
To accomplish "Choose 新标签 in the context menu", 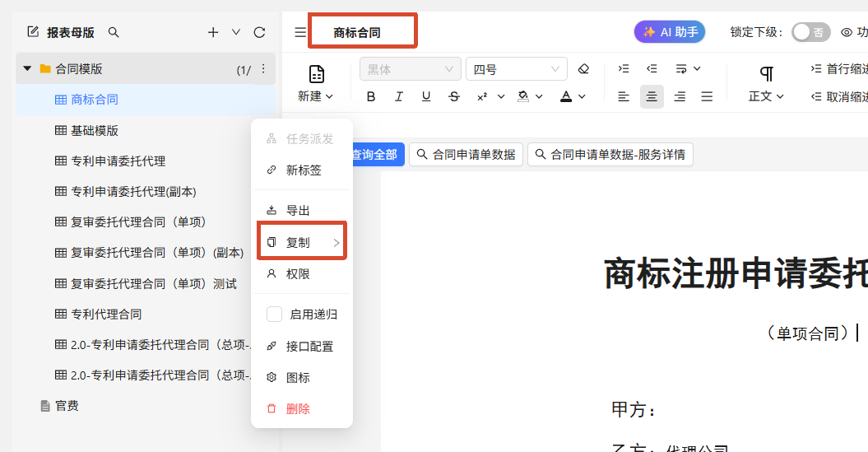I will [302, 170].
